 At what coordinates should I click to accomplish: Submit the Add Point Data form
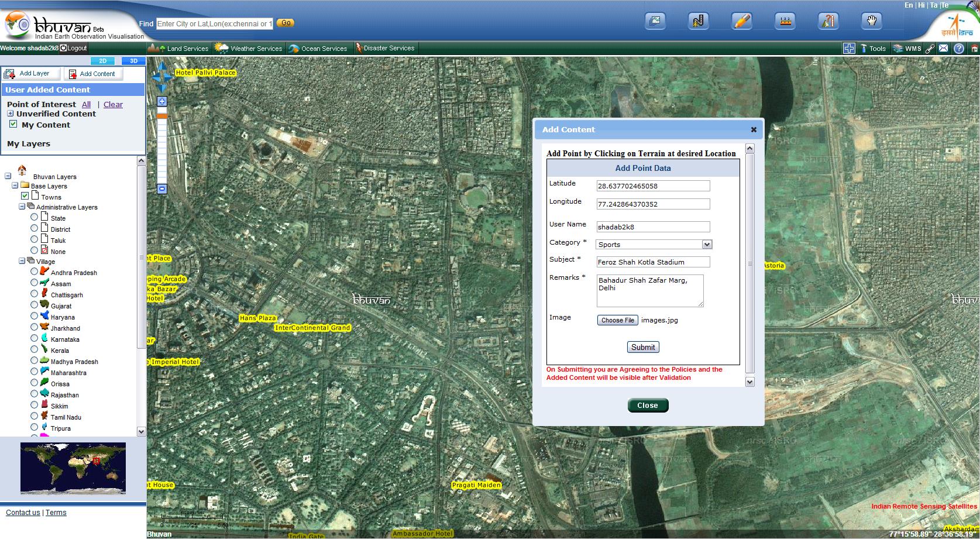coord(643,347)
